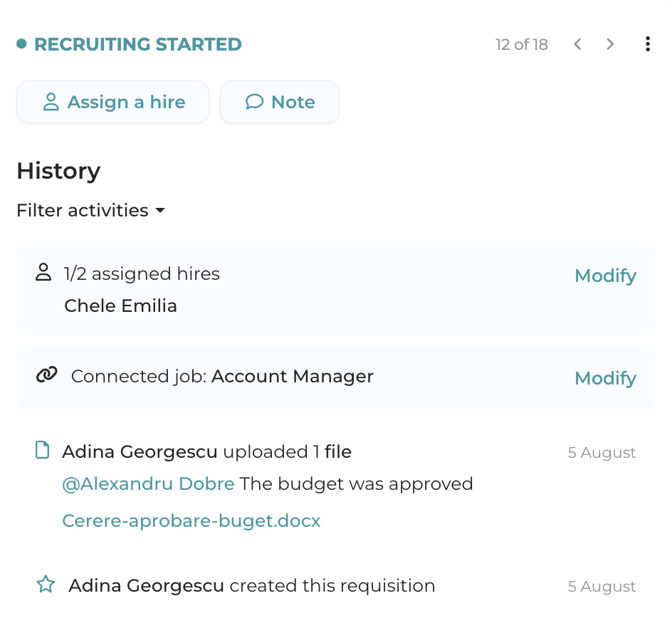Click the Account Manager connected job name
The height and width of the screenshot is (628, 672).
coord(292,376)
